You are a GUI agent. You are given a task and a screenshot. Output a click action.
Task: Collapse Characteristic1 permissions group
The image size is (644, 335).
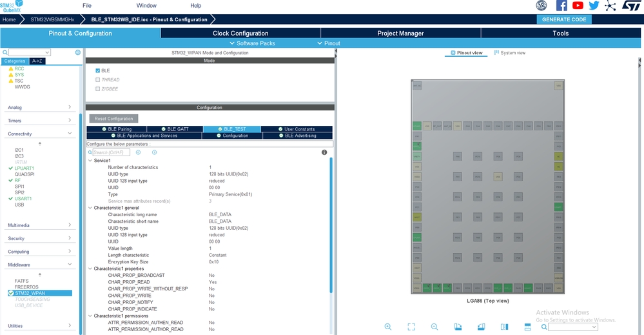(90, 316)
